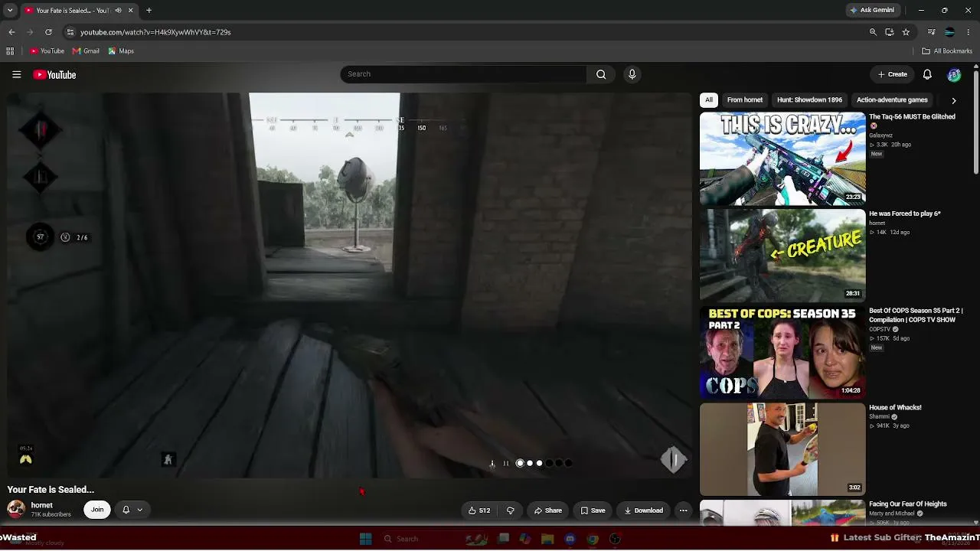Open "He was Forced to play 6*" title
Image resolution: width=980 pixels, height=551 pixels.
pyautogui.click(x=904, y=214)
